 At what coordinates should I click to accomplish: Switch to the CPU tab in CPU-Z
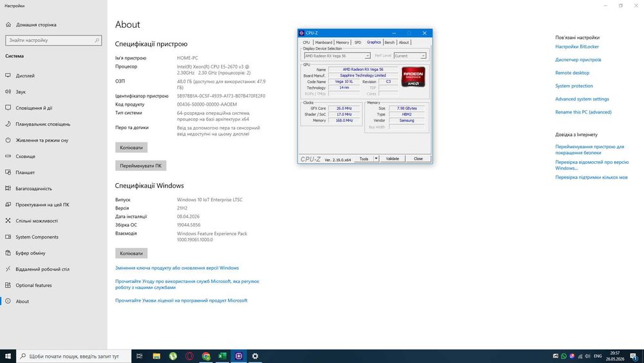click(307, 43)
